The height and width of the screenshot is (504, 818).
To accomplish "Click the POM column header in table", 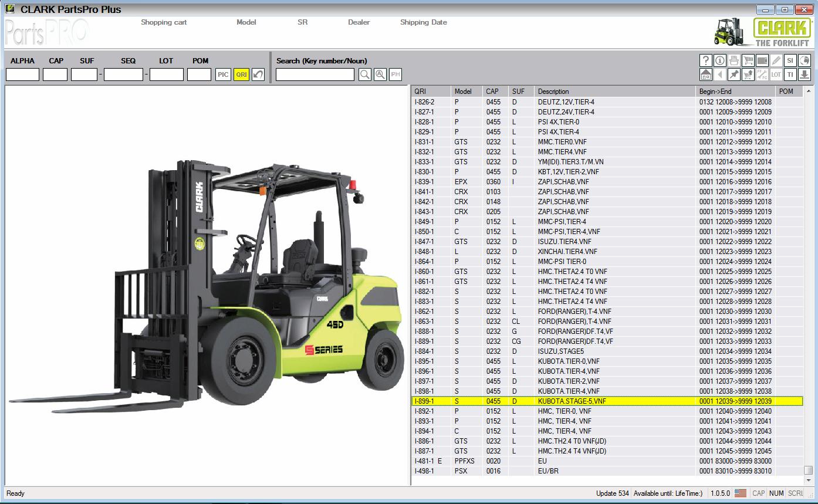I will (x=789, y=92).
